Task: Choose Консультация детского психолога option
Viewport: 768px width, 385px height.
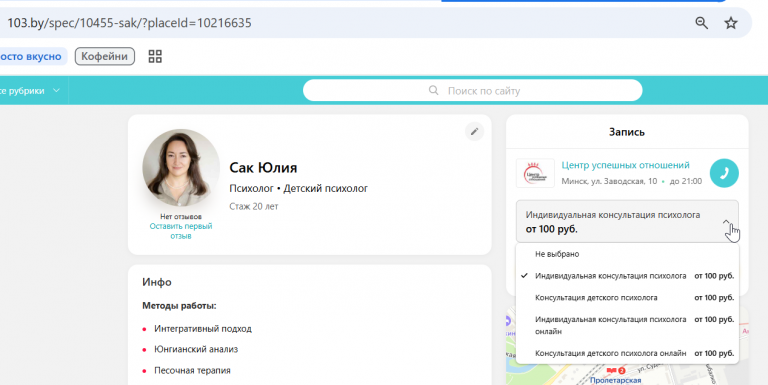Action: pyautogui.click(x=627, y=297)
